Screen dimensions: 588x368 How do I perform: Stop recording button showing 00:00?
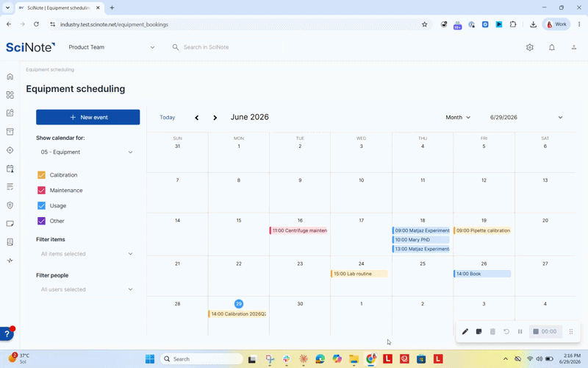[545, 332]
